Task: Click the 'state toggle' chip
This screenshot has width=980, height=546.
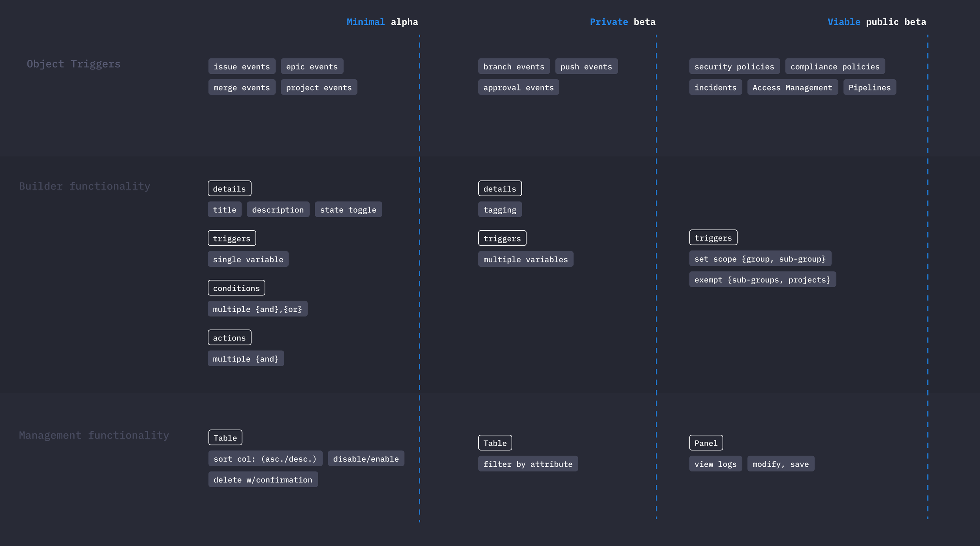Action: [348, 209]
